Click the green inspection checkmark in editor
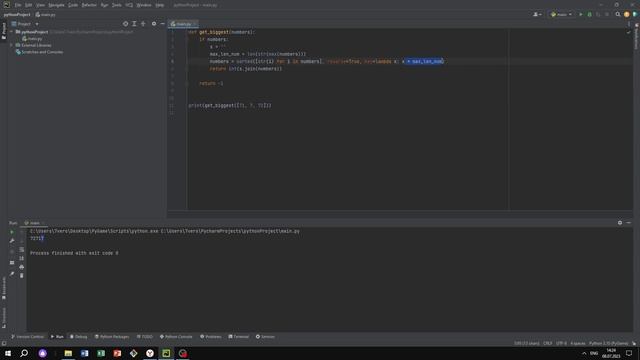 [629, 32]
